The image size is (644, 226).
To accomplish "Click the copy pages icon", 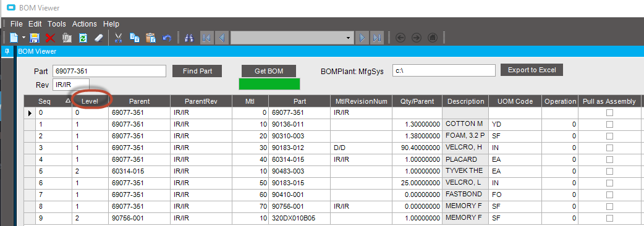I will tap(135, 38).
